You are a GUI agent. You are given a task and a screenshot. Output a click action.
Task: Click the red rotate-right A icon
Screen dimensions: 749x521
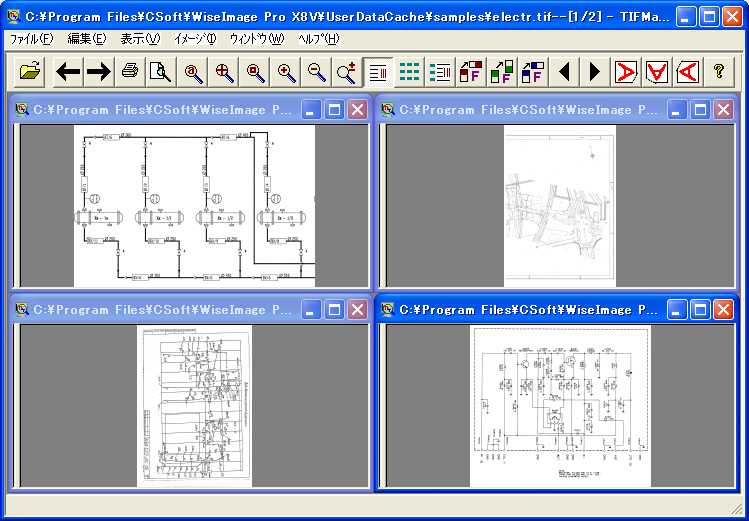[626, 71]
